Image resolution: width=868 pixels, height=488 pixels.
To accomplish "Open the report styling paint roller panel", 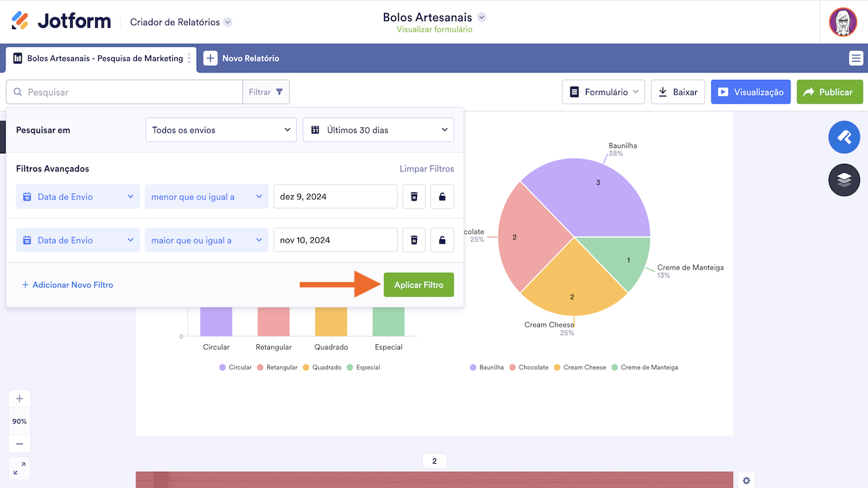I will pos(844,137).
